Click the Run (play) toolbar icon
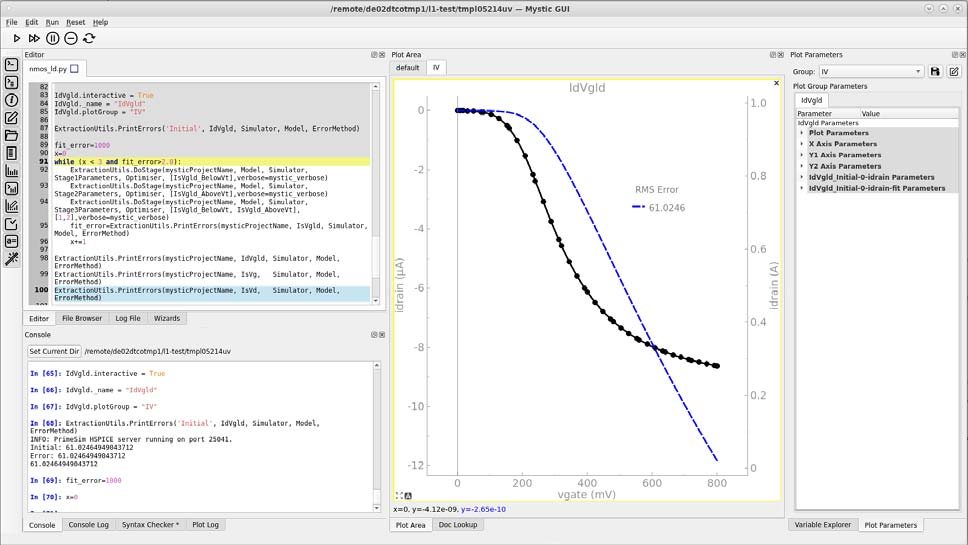The image size is (968, 545). (17, 38)
